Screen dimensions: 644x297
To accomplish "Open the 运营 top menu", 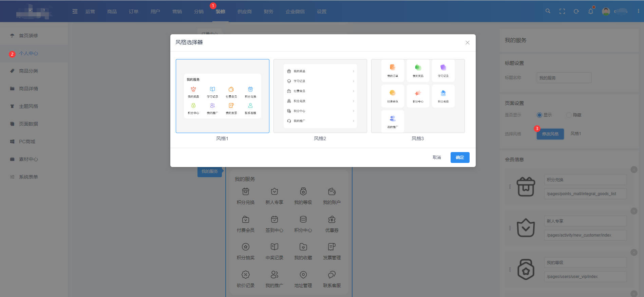I will (x=90, y=12).
